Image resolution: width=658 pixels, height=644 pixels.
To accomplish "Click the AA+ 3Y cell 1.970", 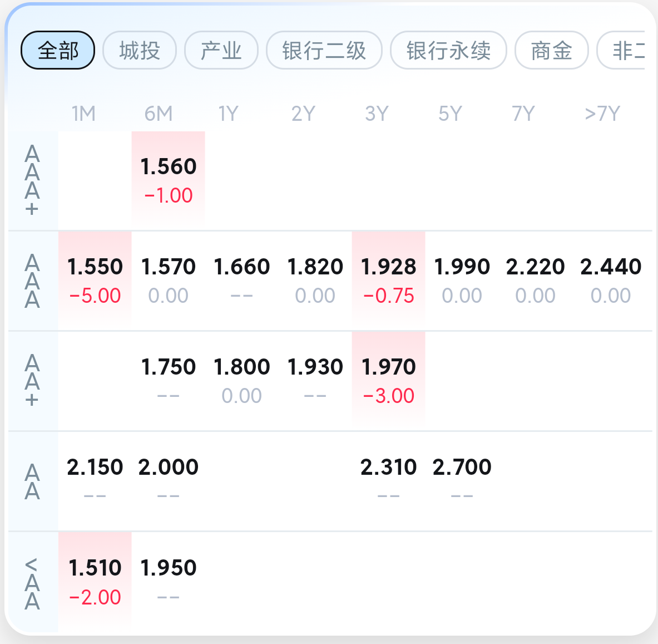I will pos(389,381).
